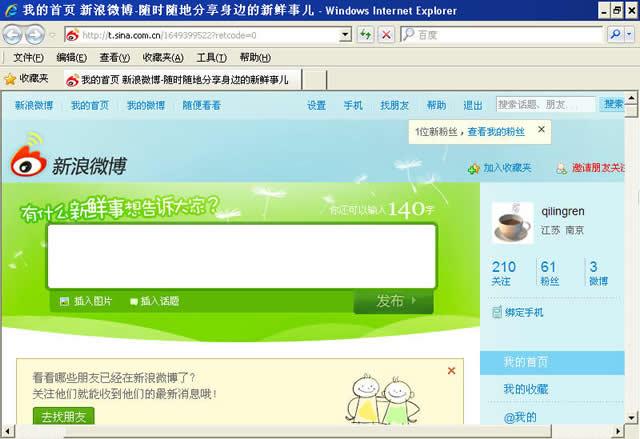
Task: Open the 设置 settings link
Action: (316, 106)
